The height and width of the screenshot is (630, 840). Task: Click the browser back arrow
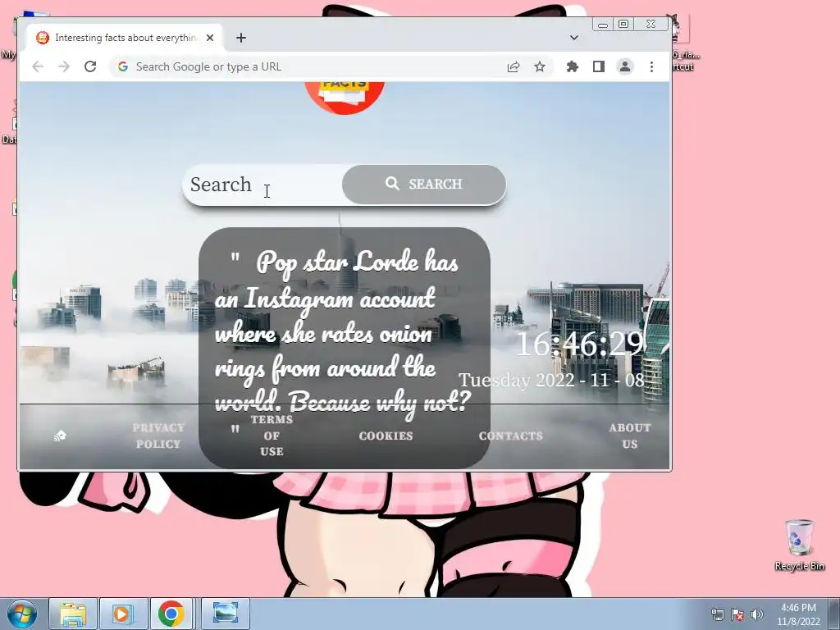tap(38, 66)
